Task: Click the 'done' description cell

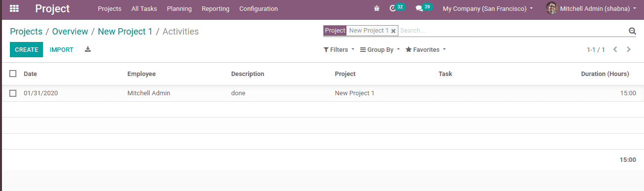Action: 238,93
